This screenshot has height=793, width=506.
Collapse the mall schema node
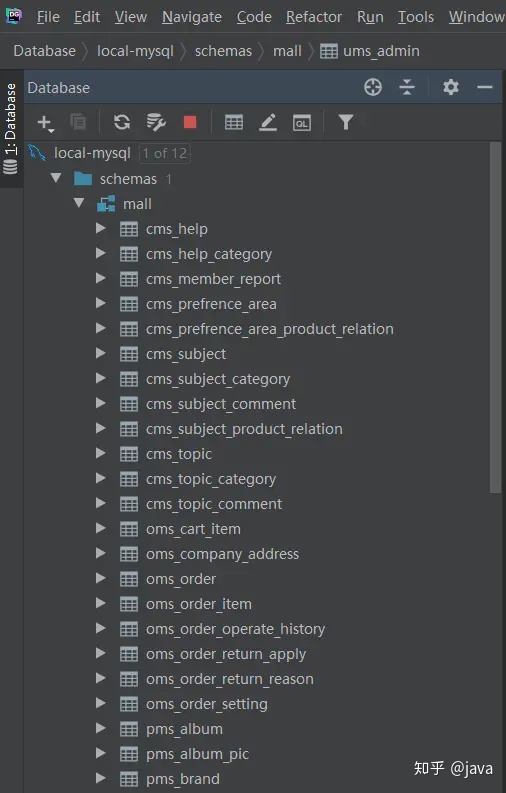click(x=79, y=203)
